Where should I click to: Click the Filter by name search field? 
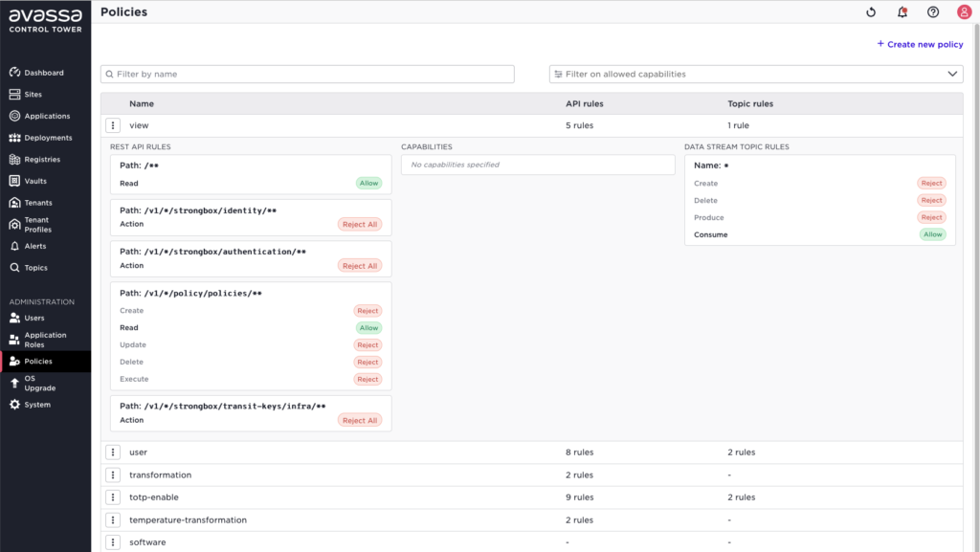[306, 74]
